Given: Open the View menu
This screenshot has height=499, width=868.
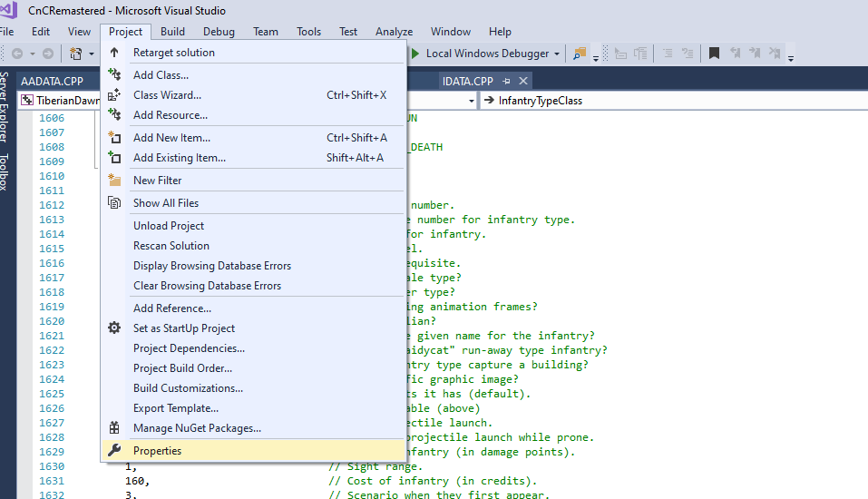Looking at the screenshot, I should coord(79,32).
